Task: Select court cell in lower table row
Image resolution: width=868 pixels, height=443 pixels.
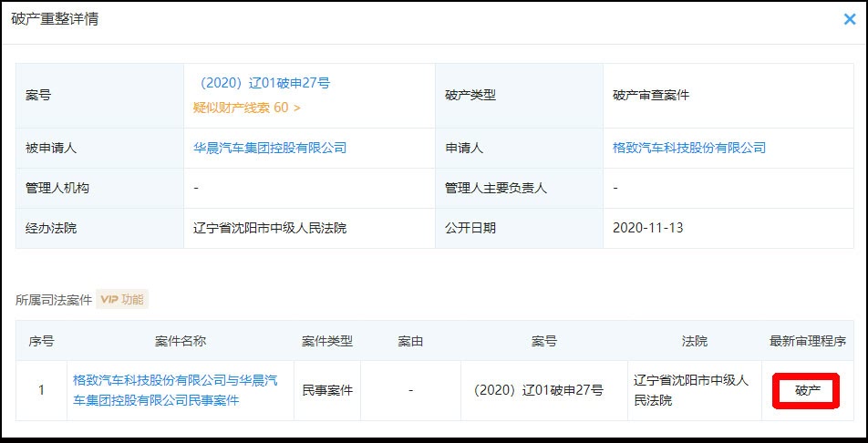Action: coord(695,391)
